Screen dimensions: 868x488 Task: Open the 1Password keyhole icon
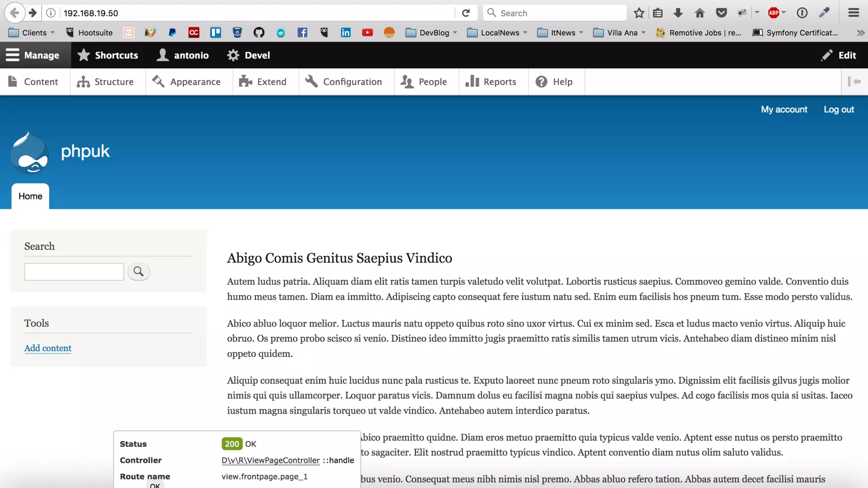[802, 13]
